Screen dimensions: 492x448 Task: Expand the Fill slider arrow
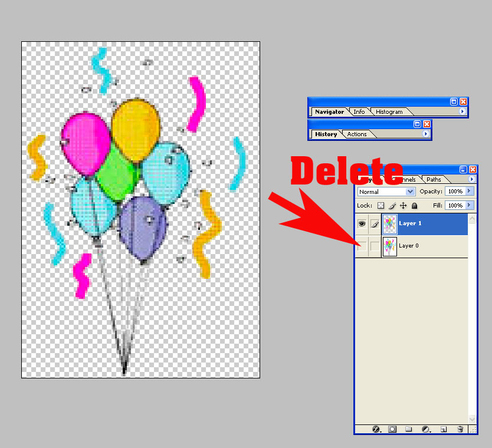469,206
